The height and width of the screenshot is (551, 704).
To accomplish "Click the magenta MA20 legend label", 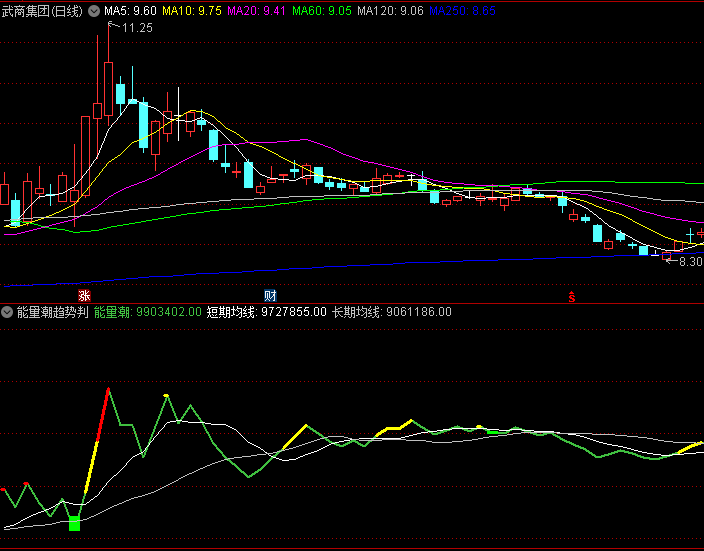I will [256, 11].
